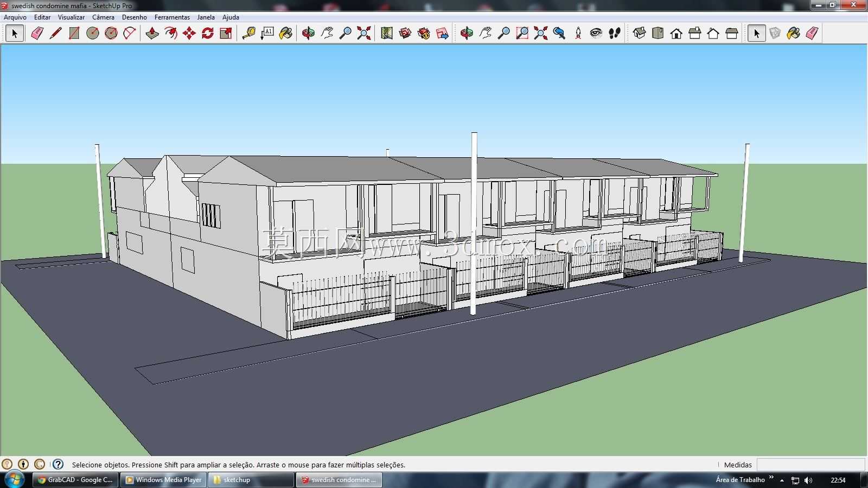Switch to Windows Media Player taskbar button
This screenshot has height=488, width=868.
[x=163, y=480]
